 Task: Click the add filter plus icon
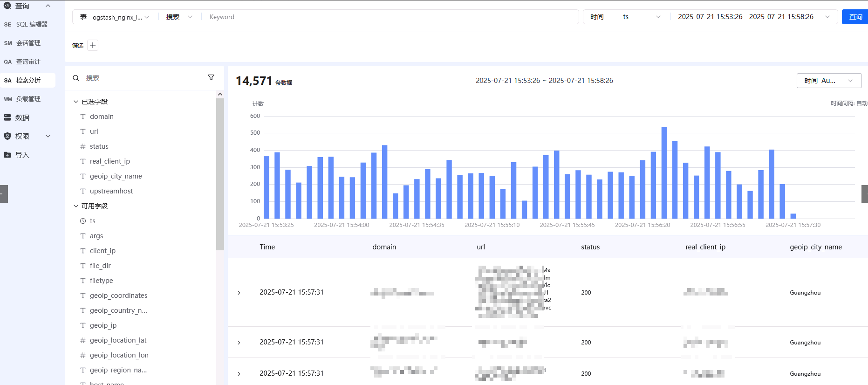click(x=93, y=45)
